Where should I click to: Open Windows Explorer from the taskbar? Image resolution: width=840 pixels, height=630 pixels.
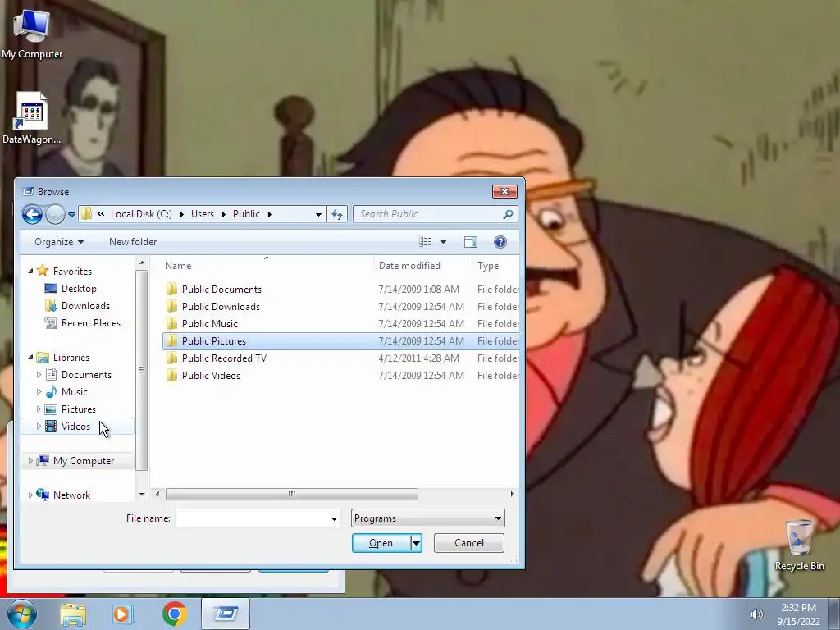[72, 614]
